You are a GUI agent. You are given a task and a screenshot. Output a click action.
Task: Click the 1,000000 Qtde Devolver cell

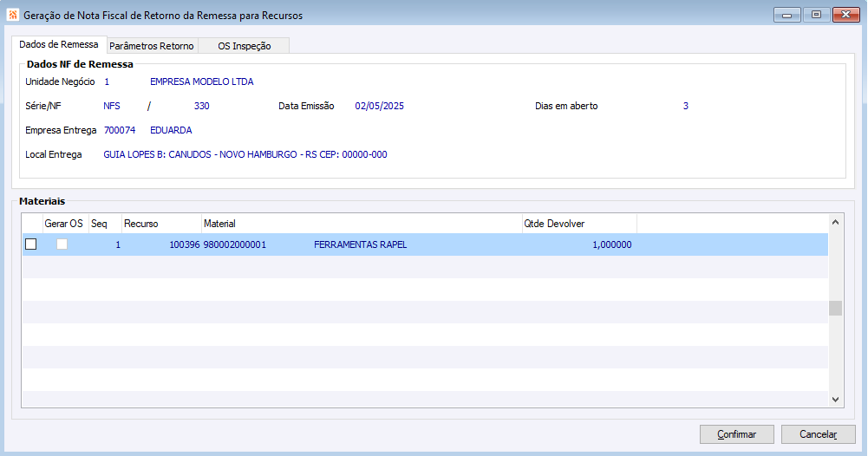[x=611, y=244]
